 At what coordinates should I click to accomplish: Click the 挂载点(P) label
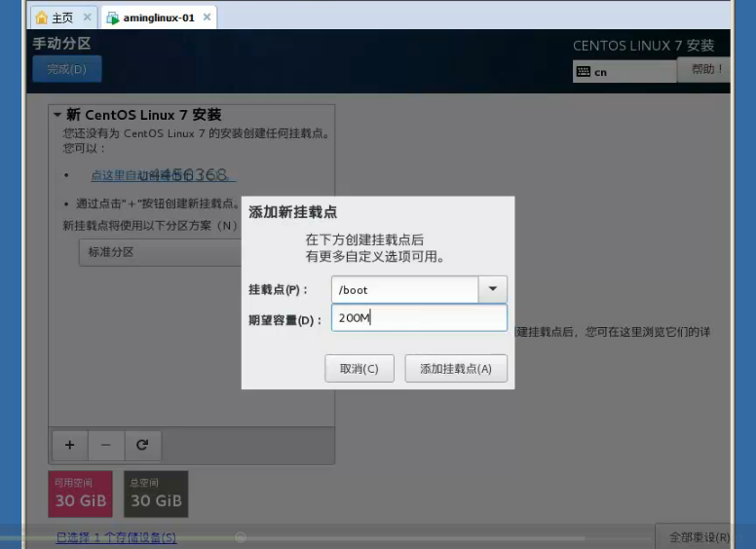pos(279,290)
